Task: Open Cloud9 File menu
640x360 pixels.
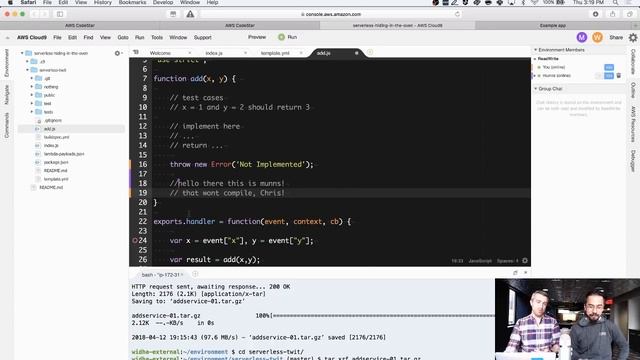Action: 57,37
